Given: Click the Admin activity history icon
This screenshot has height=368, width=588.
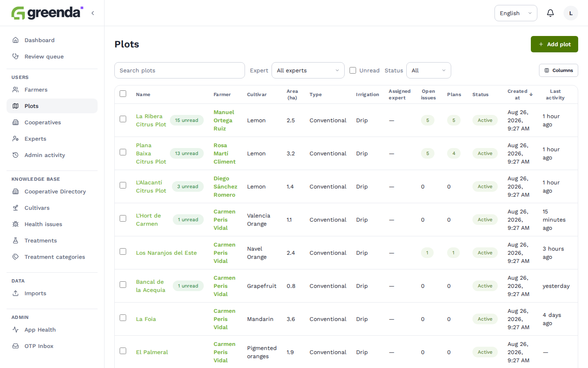Looking at the screenshot, I should pos(16,155).
